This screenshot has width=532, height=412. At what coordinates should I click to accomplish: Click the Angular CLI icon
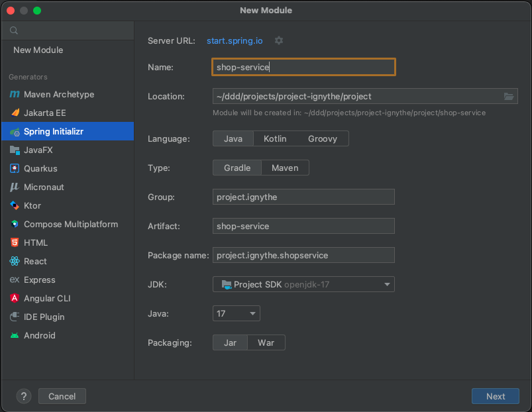15,298
